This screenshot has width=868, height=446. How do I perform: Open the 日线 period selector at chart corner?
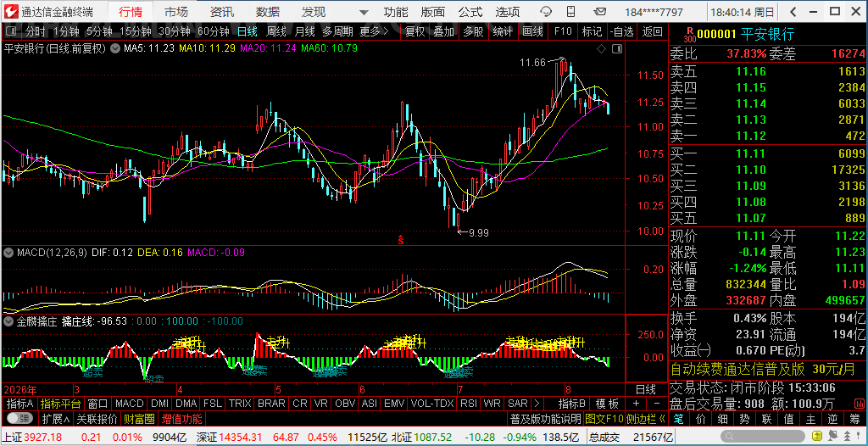click(x=645, y=389)
